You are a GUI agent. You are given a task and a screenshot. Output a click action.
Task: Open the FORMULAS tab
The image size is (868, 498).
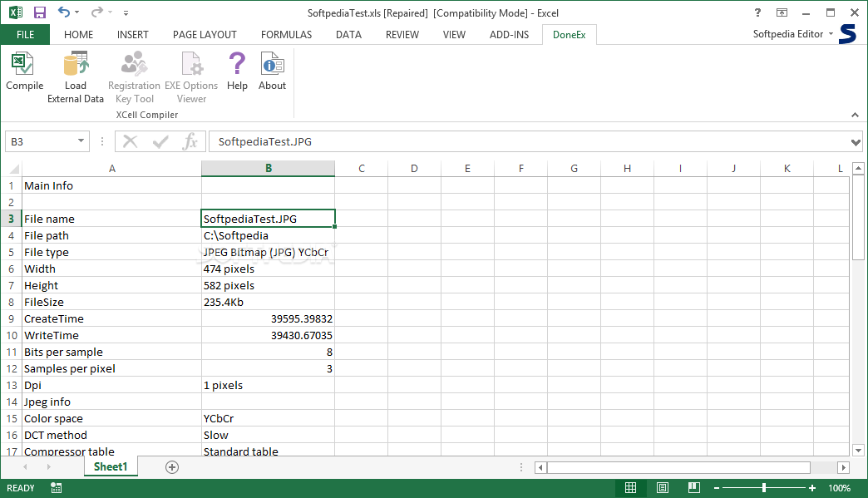pos(286,34)
